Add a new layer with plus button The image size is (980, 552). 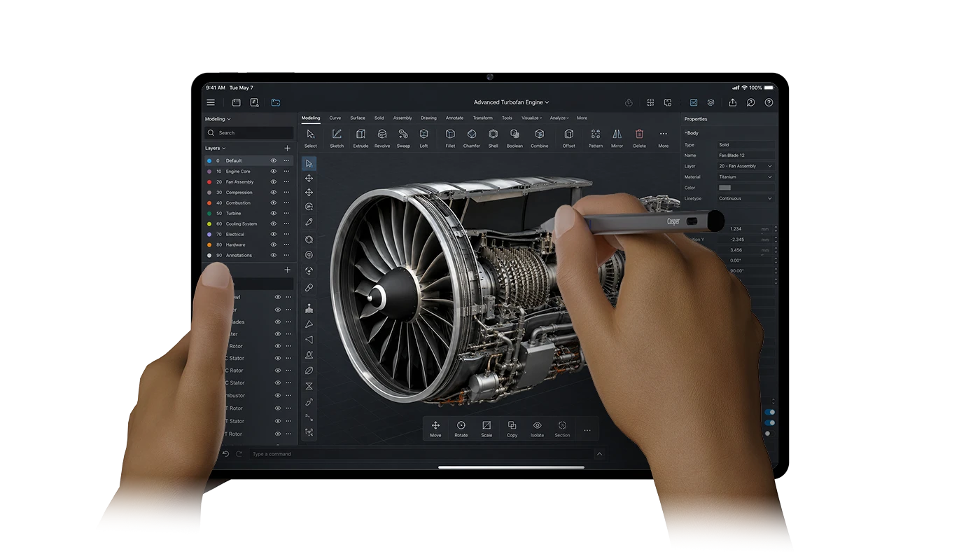[287, 149]
